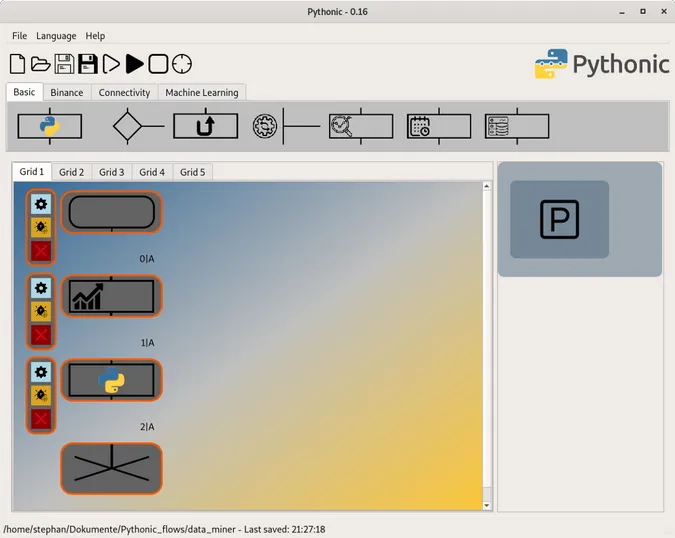Click the scroll-down arrow of the grid scrollbar
The image size is (675, 538).
[487, 506]
